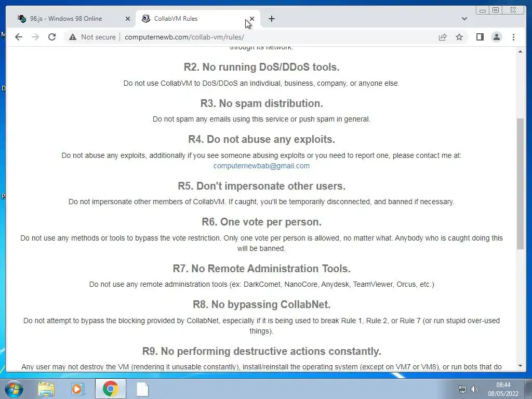Click the text mentioning DarkComet, NanoCore, Anydesk
The width and height of the screenshot is (532, 399).
click(261, 284)
